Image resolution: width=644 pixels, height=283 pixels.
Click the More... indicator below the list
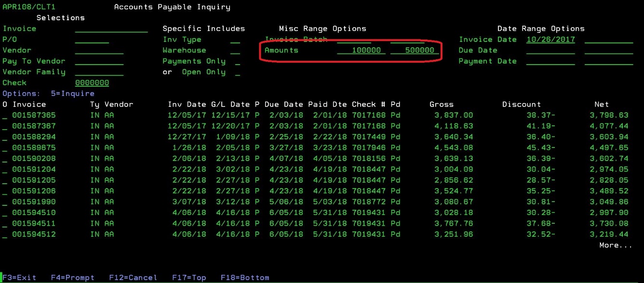click(615, 245)
